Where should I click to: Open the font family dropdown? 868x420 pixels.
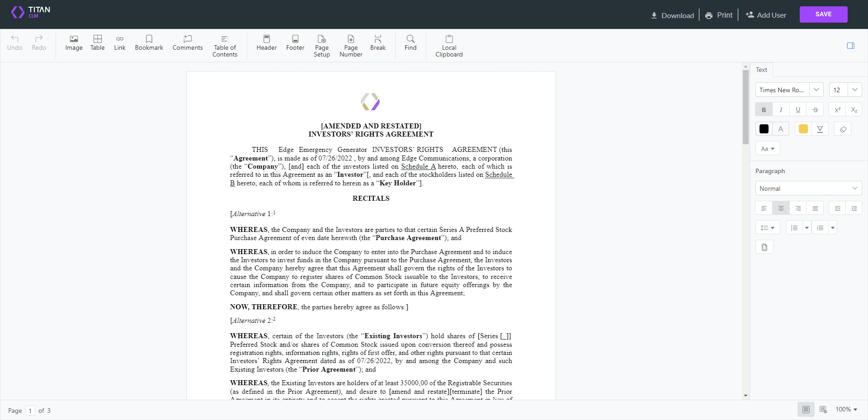816,90
